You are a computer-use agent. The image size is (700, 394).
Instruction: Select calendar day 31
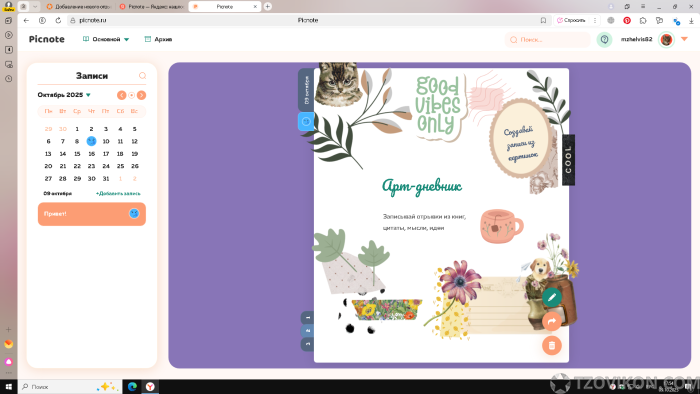point(106,178)
